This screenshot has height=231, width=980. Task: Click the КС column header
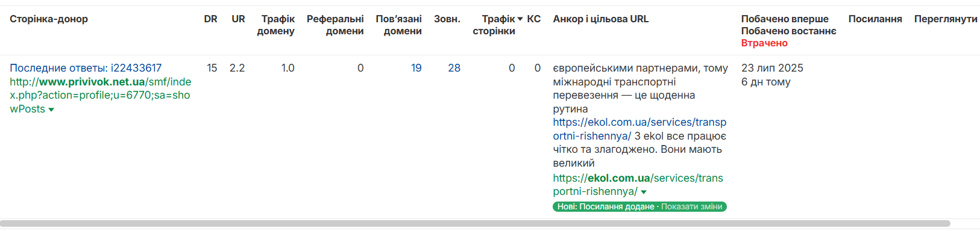pyautogui.click(x=533, y=19)
